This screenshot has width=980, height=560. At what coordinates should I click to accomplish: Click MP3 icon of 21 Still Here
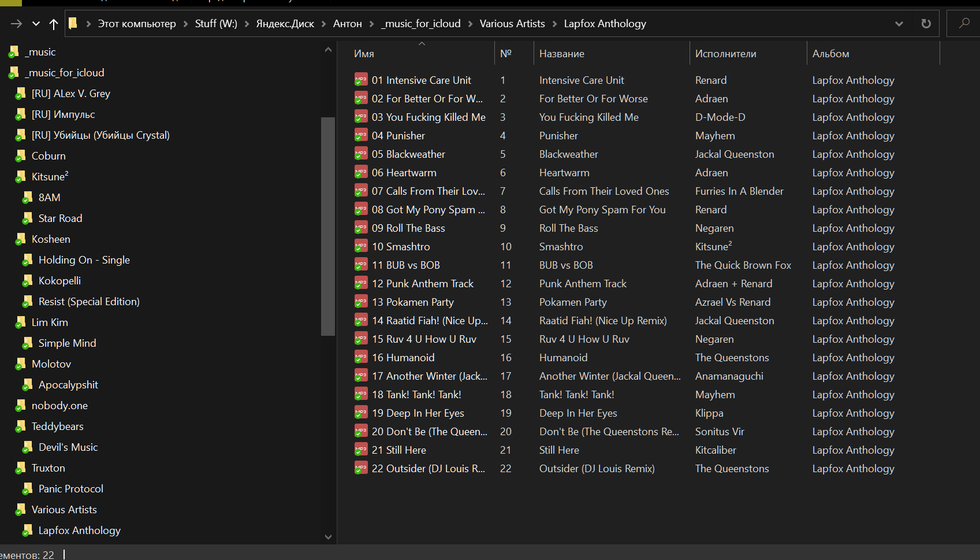(x=361, y=450)
